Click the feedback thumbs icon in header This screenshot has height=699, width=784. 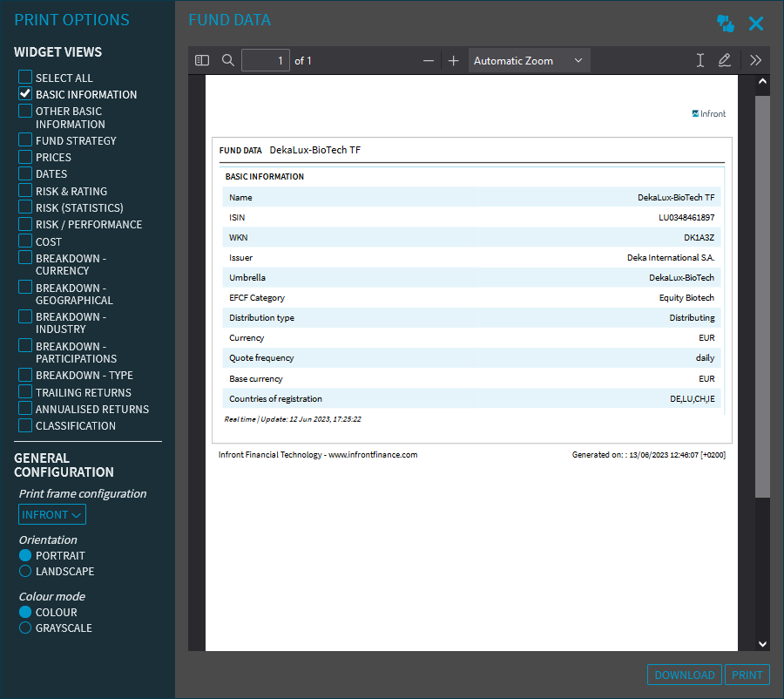click(x=725, y=24)
